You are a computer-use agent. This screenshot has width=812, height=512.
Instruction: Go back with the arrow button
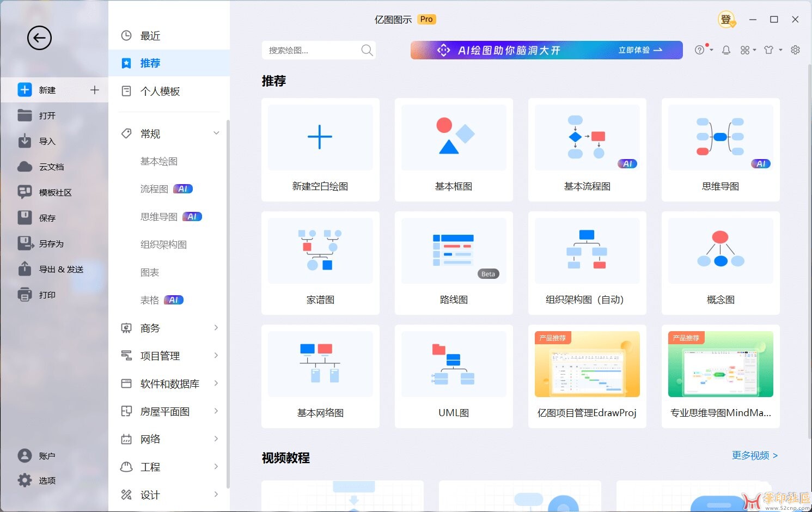pyautogui.click(x=39, y=38)
